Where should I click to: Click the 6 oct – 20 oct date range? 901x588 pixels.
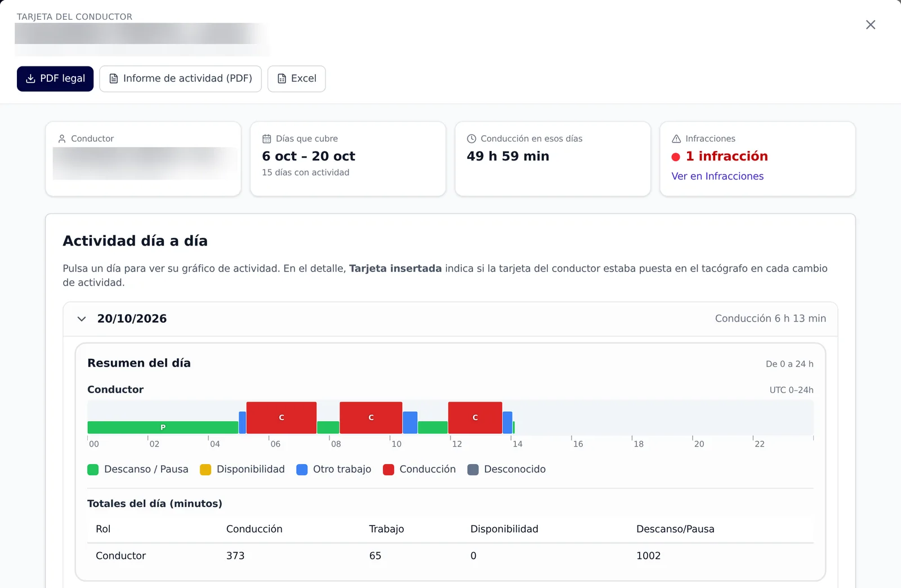coord(309,156)
